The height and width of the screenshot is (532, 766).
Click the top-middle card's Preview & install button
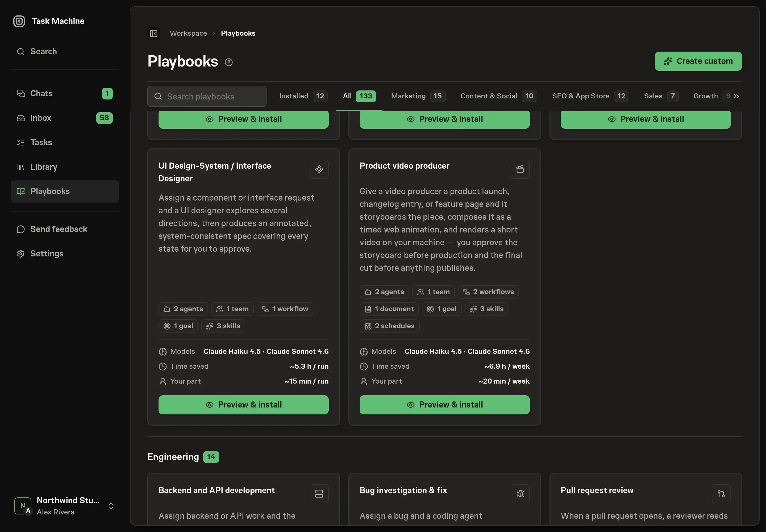click(444, 119)
